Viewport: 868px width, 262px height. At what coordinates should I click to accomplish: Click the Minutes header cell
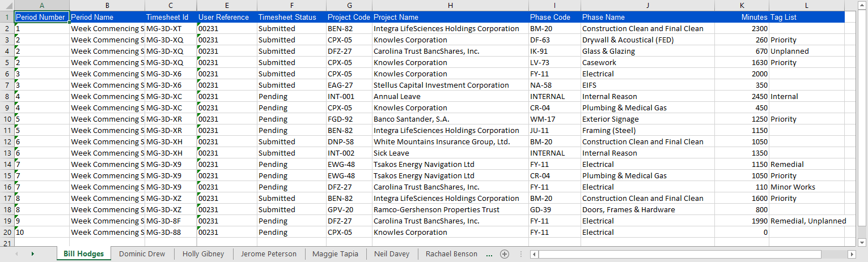[742, 17]
